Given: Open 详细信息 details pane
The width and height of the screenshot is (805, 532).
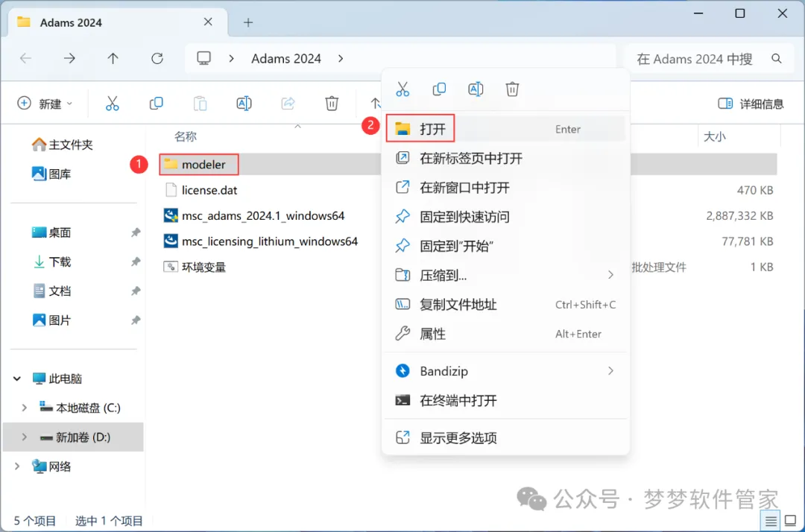Looking at the screenshot, I should [x=751, y=104].
